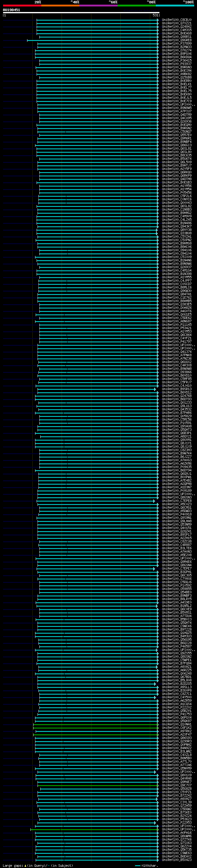This screenshot has height=868, width=197.
Task: Select hit UniRef100_A7PNK8
Action: [176, 355]
